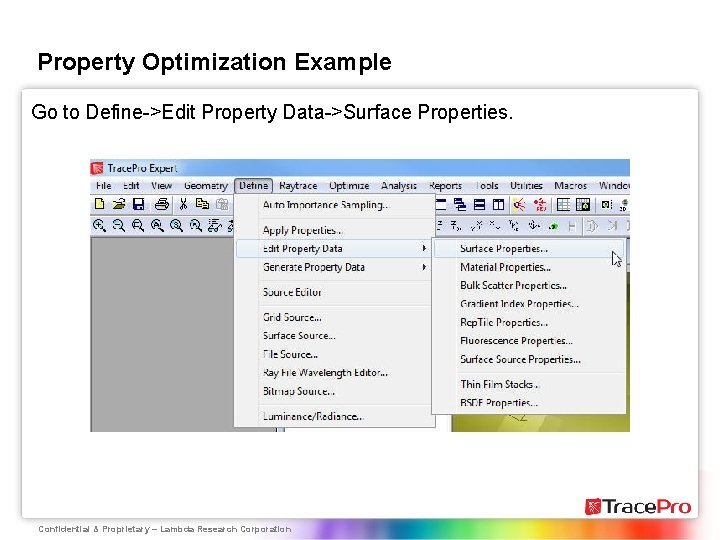Click the anchor-shaped axis view icon

point(534,225)
